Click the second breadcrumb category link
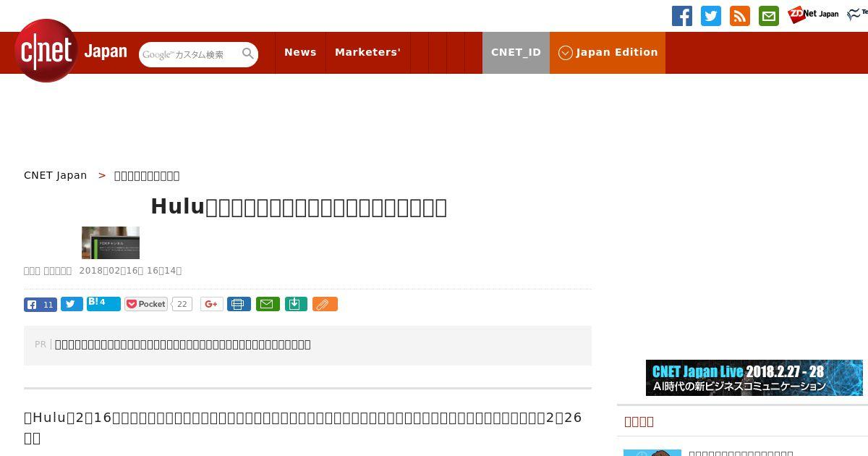 pos(147,175)
